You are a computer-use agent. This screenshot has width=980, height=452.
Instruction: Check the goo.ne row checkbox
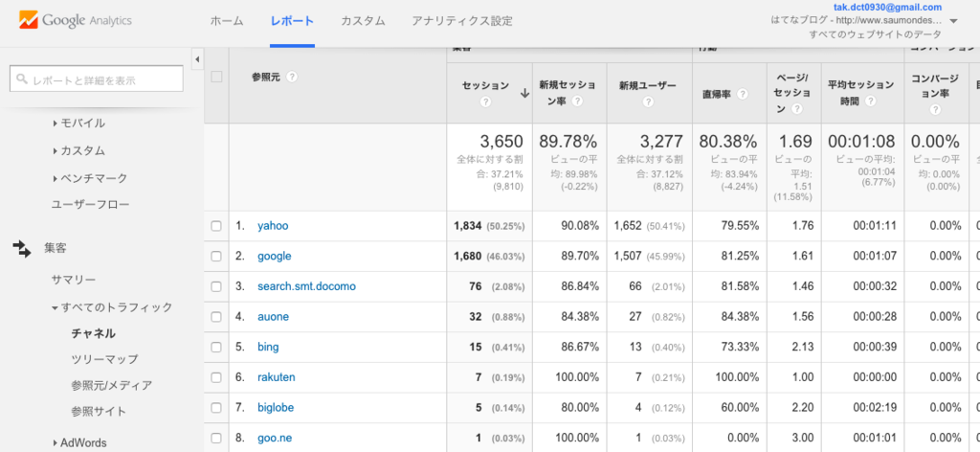pyautogui.click(x=216, y=439)
